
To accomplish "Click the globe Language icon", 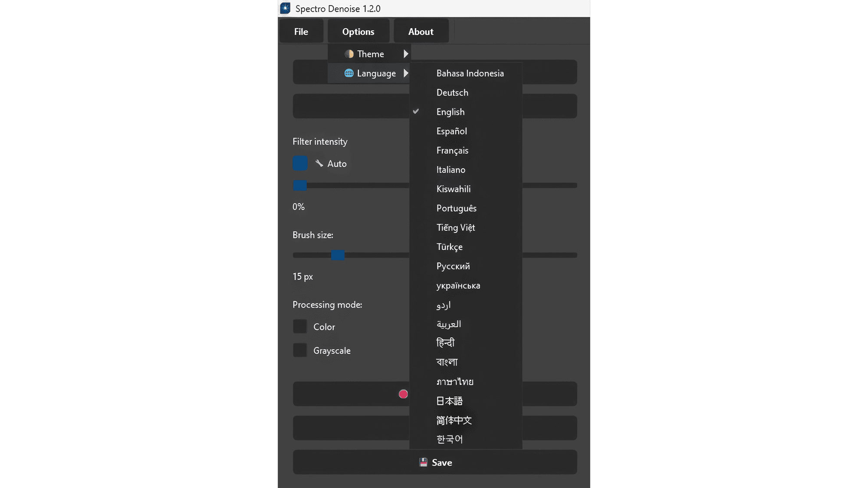I will click(349, 73).
